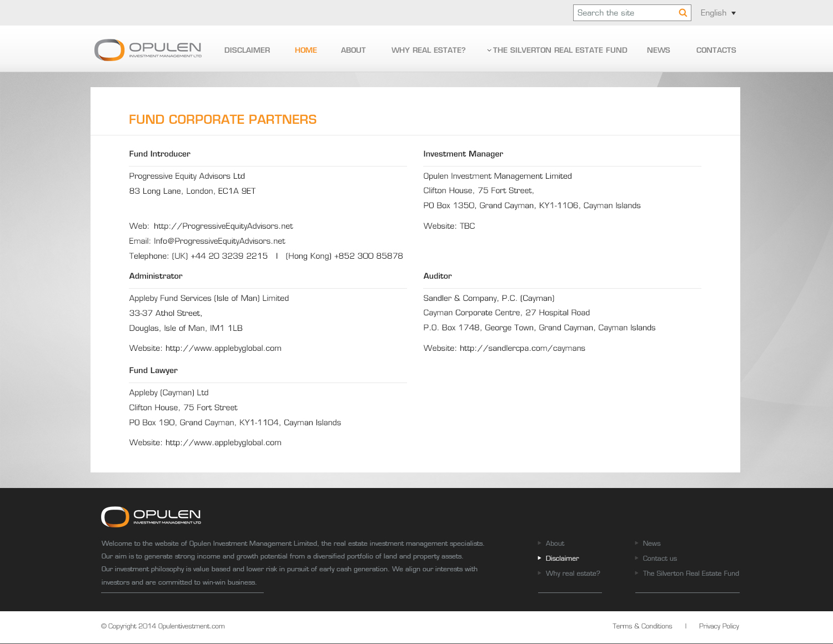Click the Opulen logo in footer
833x644 pixels.
[151, 517]
